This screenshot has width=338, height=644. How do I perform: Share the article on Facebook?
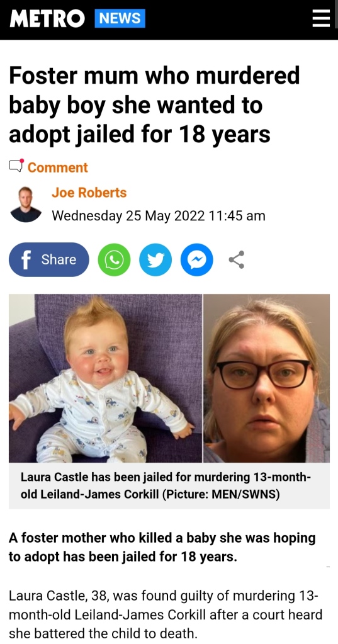point(49,259)
